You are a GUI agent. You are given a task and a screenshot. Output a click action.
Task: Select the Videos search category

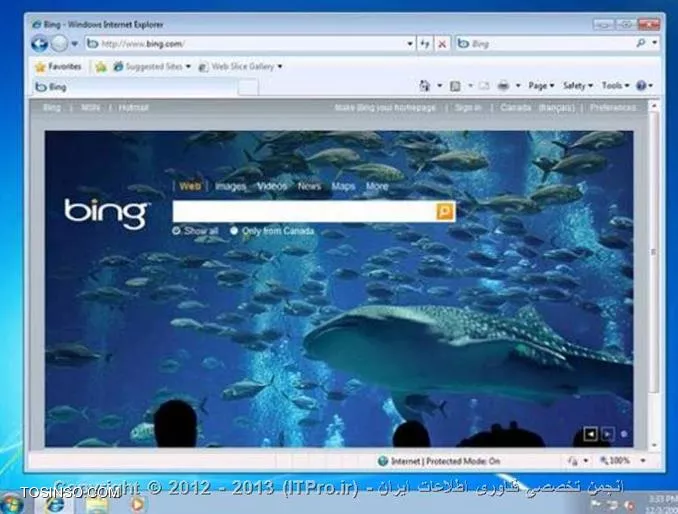(272, 186)
